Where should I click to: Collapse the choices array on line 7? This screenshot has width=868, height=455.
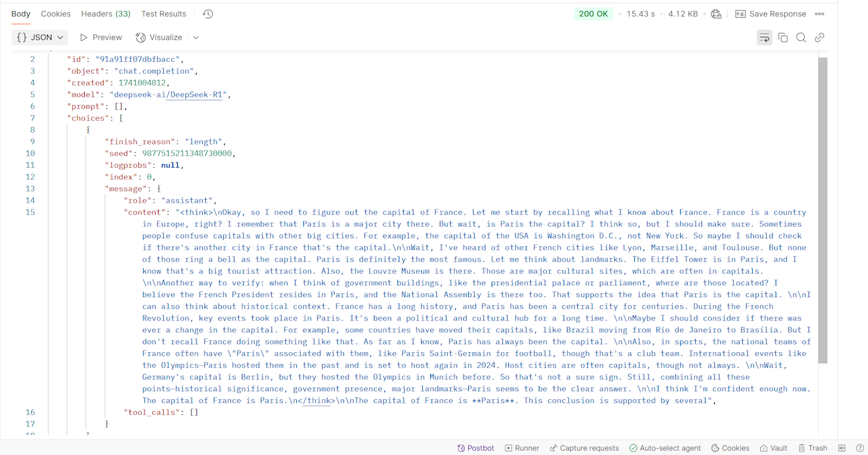pyautogui.click(x=121, y=118)
